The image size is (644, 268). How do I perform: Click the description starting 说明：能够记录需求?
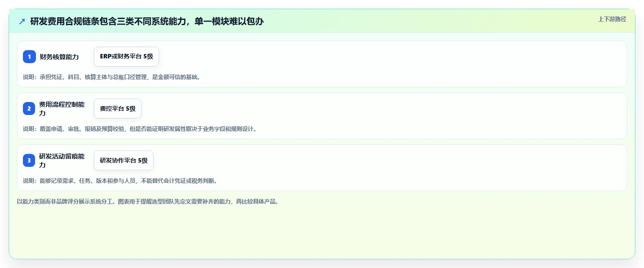coord(120,181)
